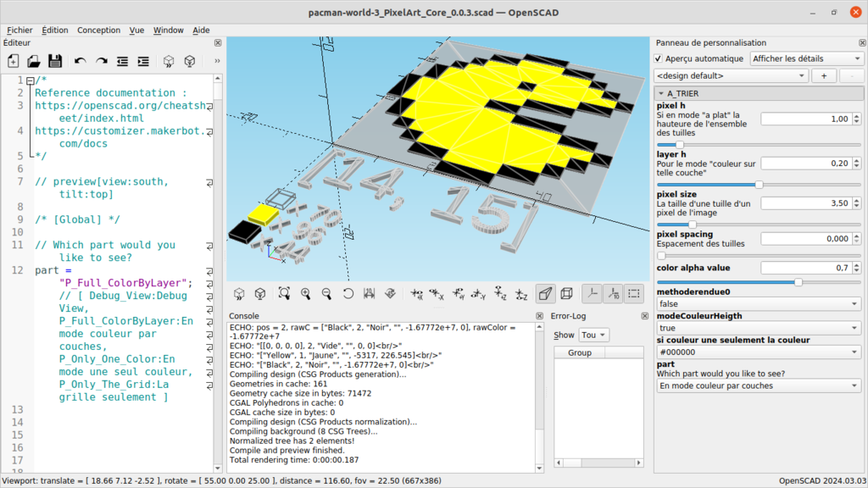
Task: Switch view to the -Y side
Action: [x=479, y=294]
